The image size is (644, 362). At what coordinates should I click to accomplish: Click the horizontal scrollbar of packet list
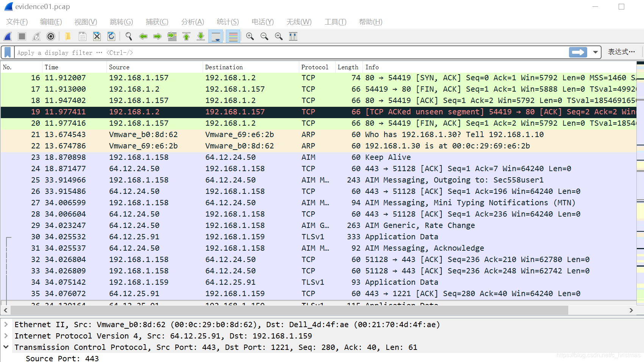click(x=289, y=310)
